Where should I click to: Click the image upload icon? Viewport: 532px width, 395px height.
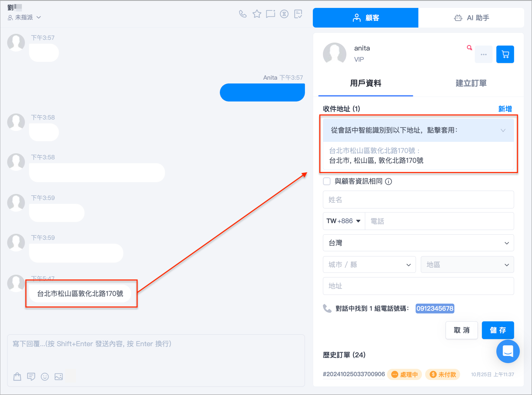tap(59, 377)
